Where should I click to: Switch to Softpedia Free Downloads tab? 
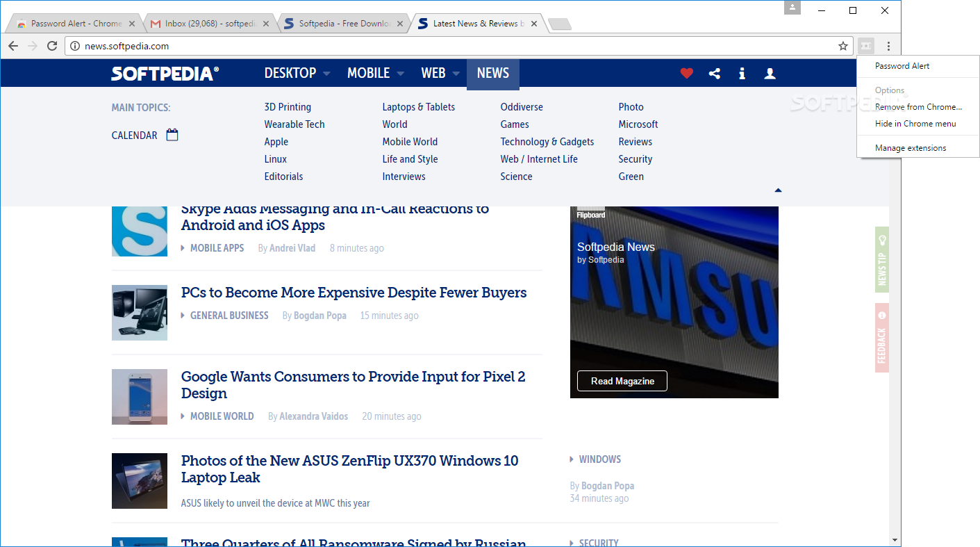pos(343,24)
